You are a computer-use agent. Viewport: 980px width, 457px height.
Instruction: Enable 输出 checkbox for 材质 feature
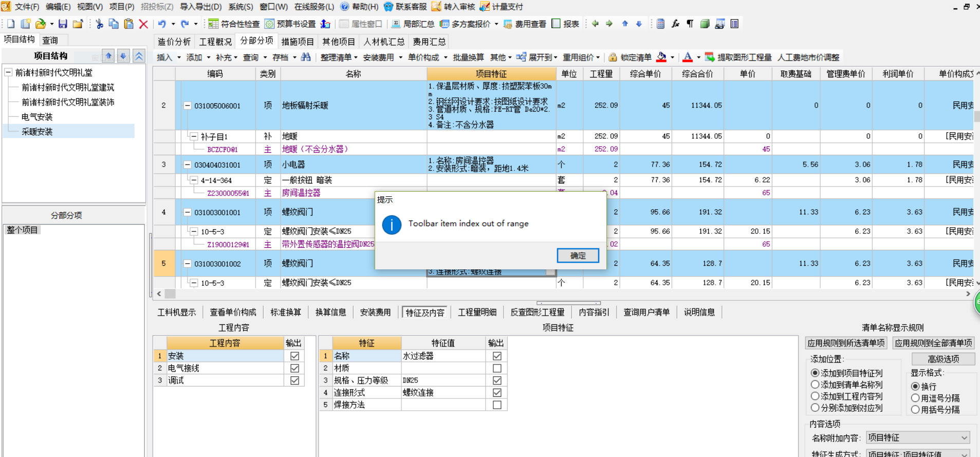click(x=497, y=368)
